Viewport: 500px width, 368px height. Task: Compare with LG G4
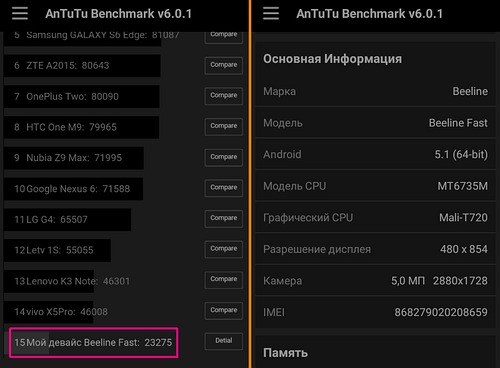coord(224,219)
